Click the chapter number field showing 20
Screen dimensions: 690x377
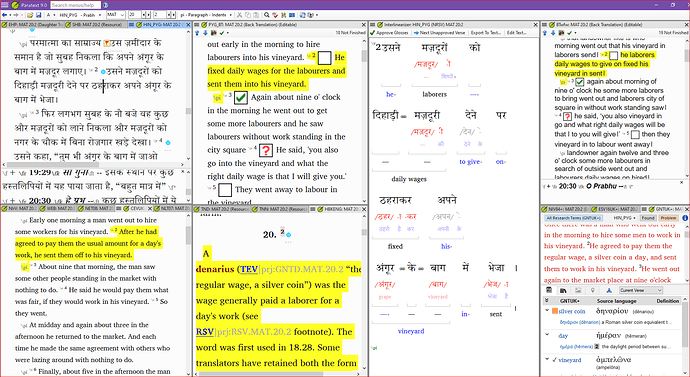135,15
